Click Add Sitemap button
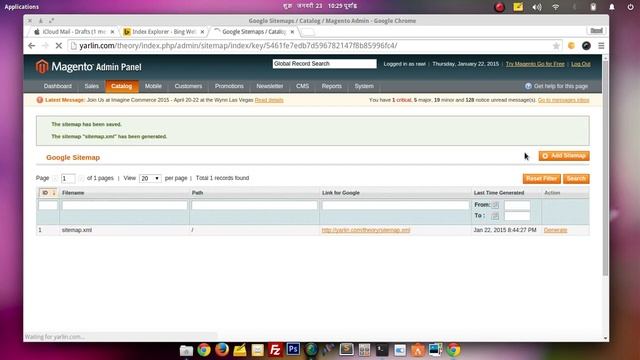 pyautogui.click(x=564, y=156)
